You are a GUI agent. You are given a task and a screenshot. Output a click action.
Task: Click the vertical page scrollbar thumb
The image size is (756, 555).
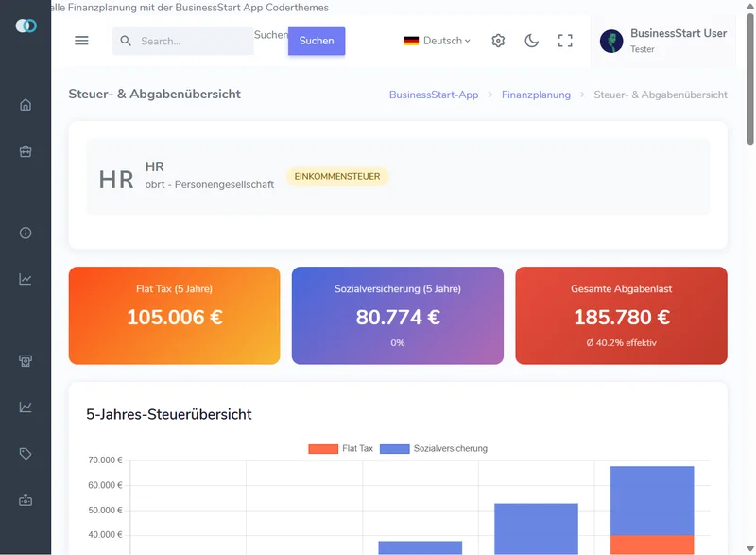point(750,78)
